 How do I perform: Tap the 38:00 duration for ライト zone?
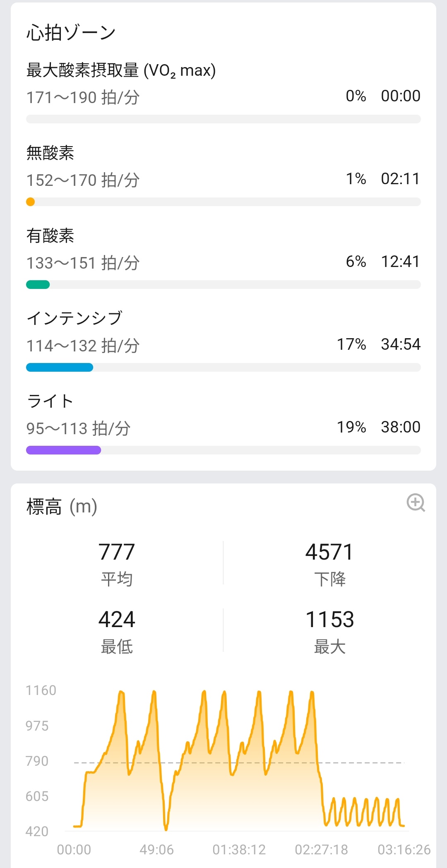[400, 427]
